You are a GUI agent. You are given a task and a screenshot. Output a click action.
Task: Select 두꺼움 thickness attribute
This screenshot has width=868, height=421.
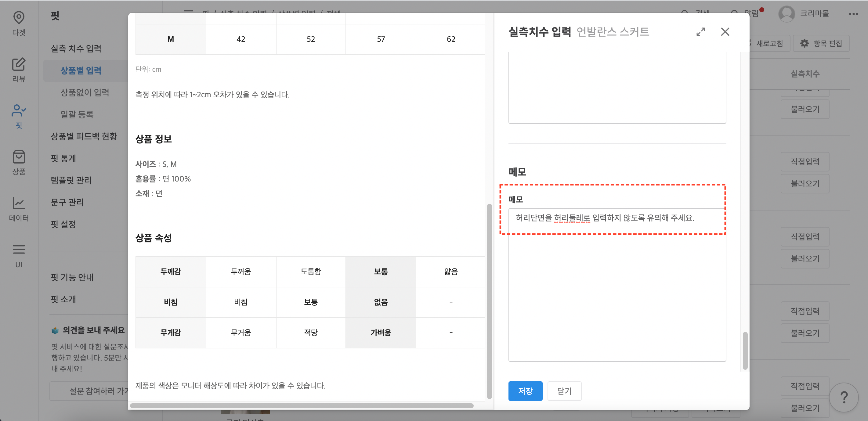[x=241, y=272]
